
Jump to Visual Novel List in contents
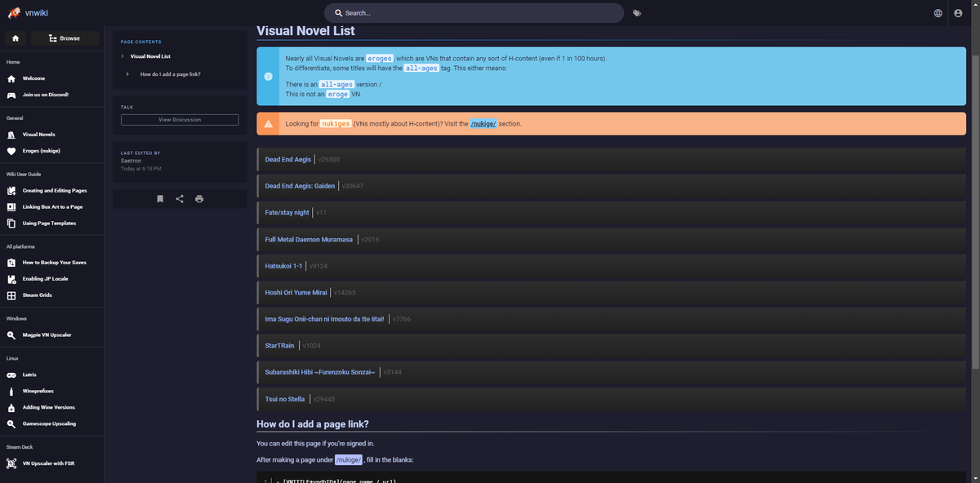(x=150, y=56)
